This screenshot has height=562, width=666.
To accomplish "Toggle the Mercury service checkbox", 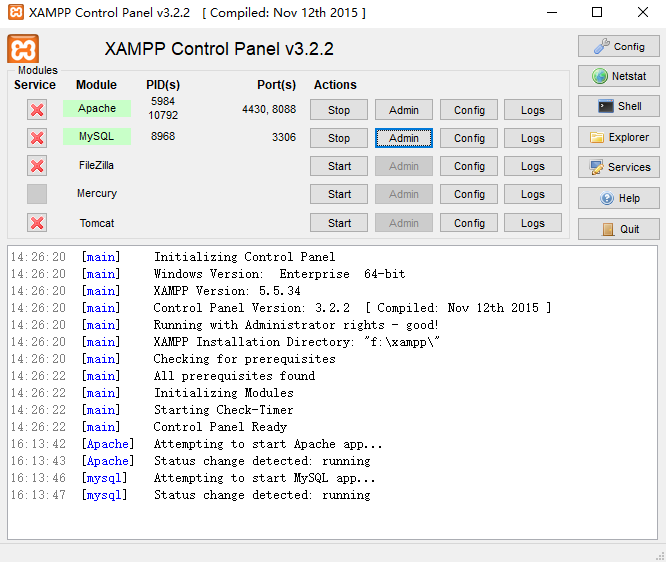I will tap(37, 194).
